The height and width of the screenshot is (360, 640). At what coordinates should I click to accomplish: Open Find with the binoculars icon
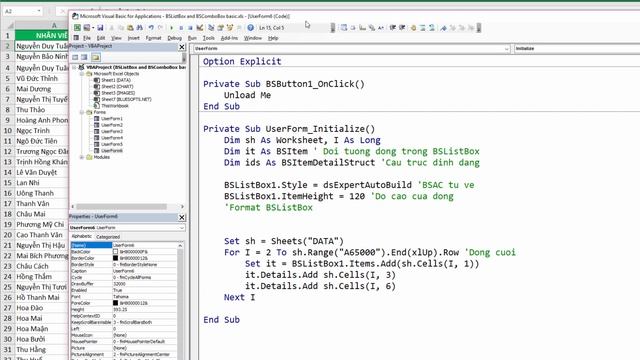click(x=140, y=28)
